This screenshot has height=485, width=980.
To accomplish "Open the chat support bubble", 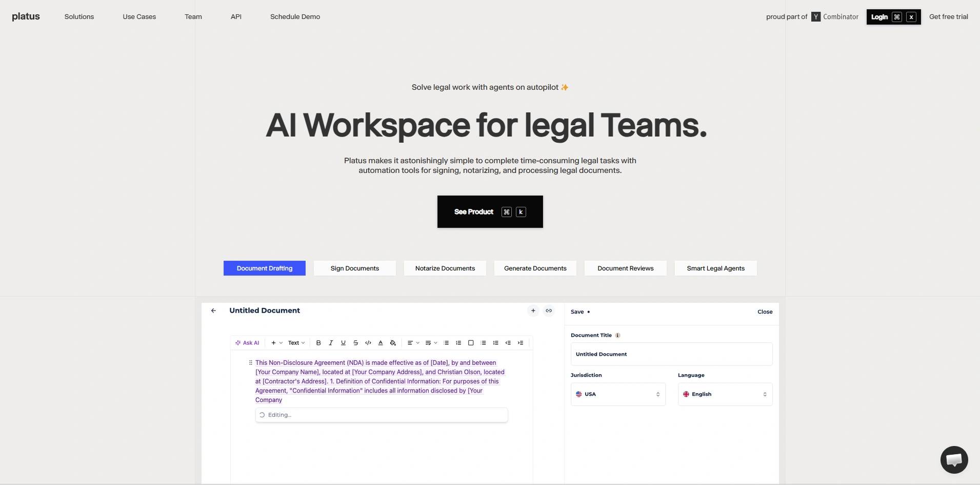I will tap(954, 459).
